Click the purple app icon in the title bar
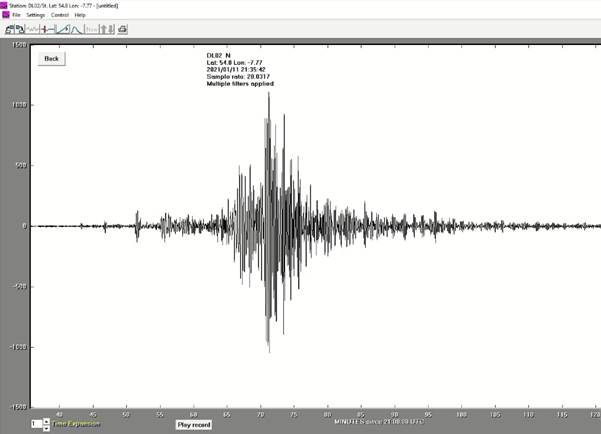 [3, 5]
